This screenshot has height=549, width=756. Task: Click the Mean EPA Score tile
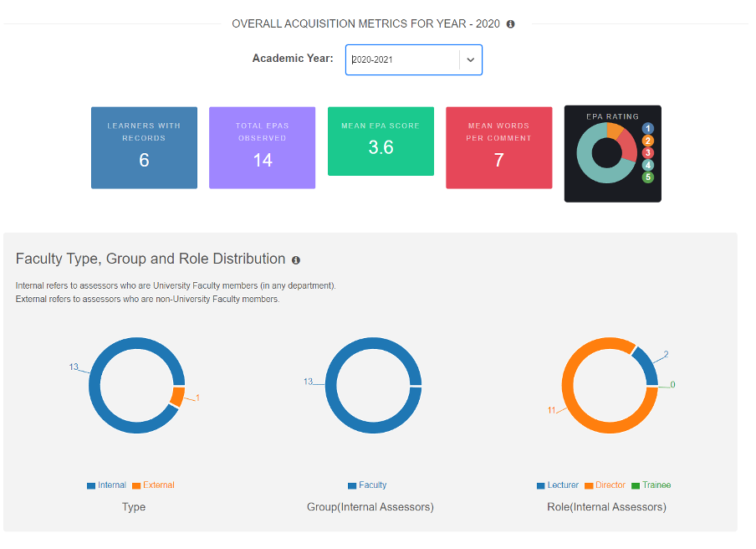[381, 141]
